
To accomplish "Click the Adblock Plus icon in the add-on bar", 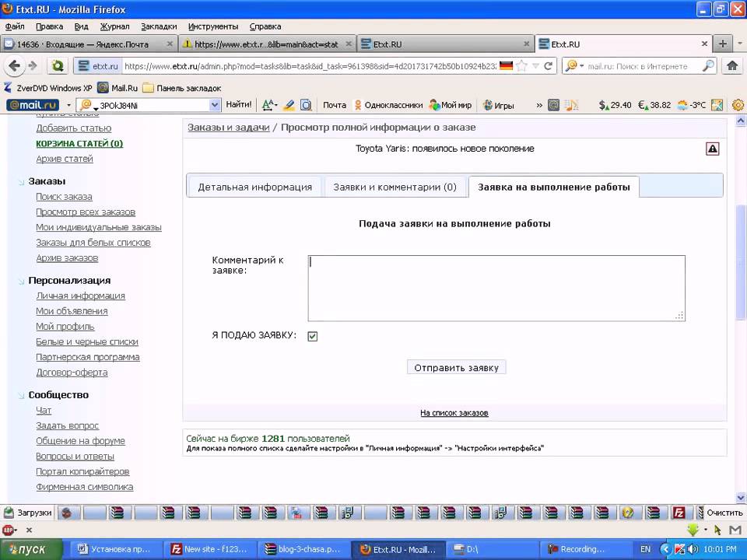I will tap(8, 530).
